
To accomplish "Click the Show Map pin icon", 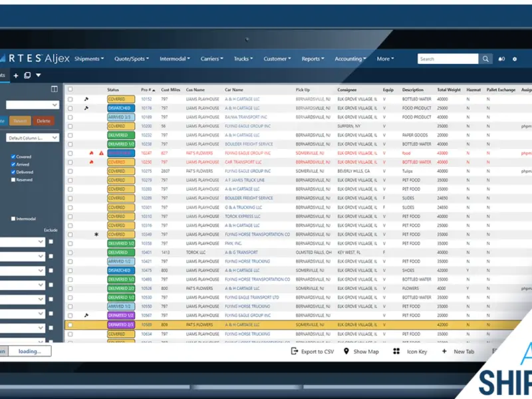I will click(346, 351).
